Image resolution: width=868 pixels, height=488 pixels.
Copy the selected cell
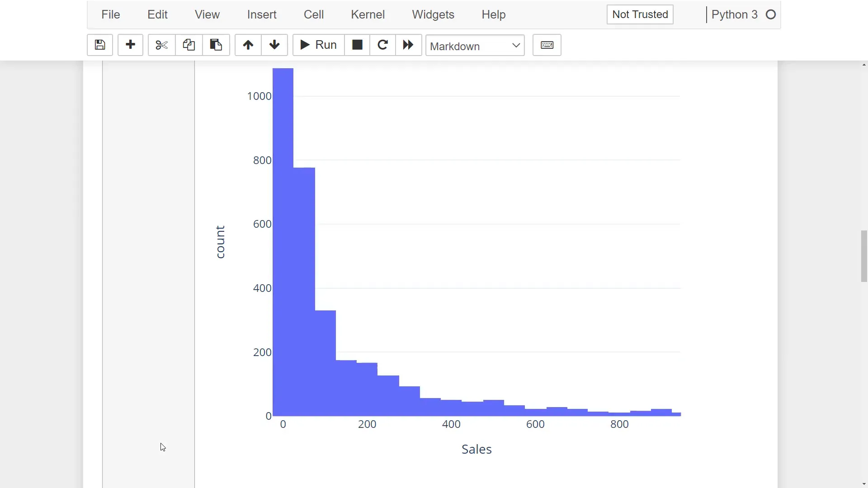click(189, 45)
